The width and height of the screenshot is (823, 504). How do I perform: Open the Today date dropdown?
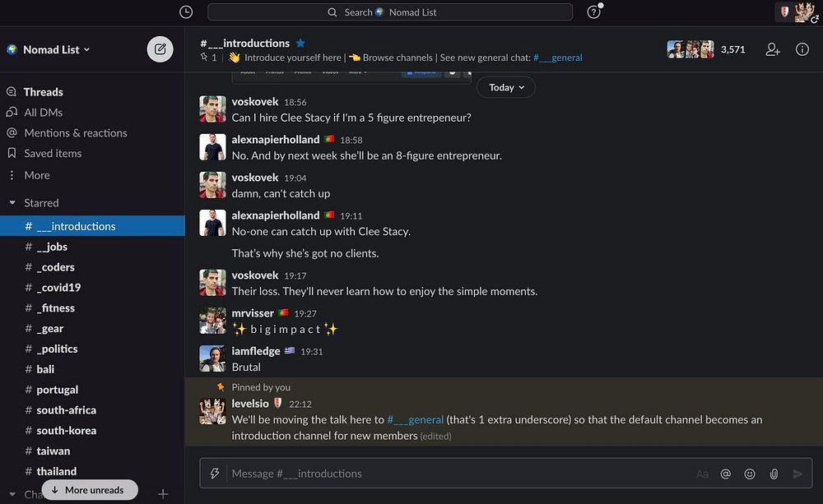pos(506,87)
